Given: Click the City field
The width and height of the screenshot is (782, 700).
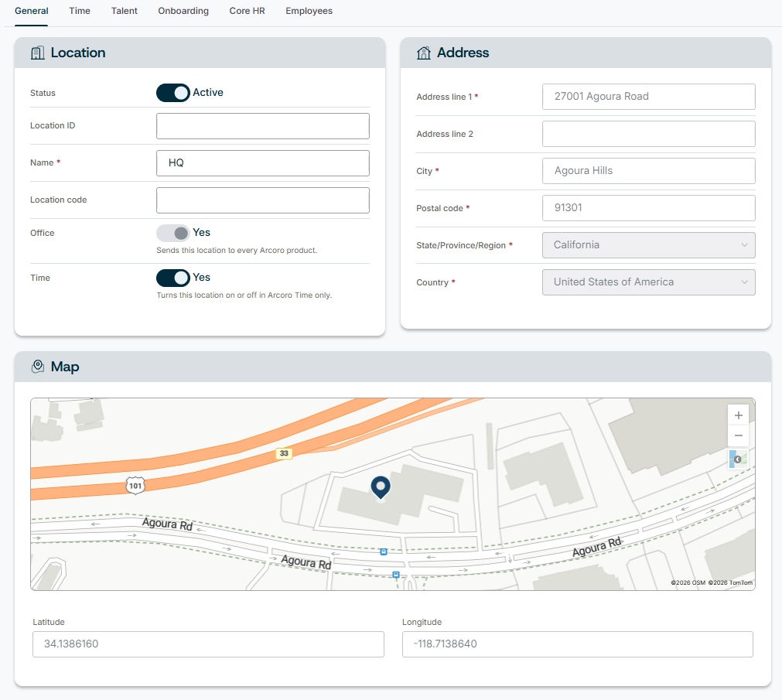Looking at the screenshot, I should pos(648,170).
